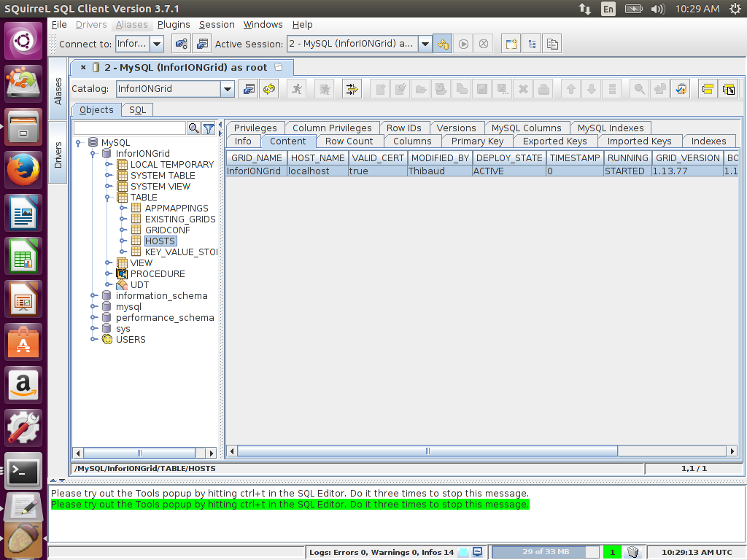Open log viewer icon in status bar
The height and width of the screenshot is (560, 747).
coord(477,552)
